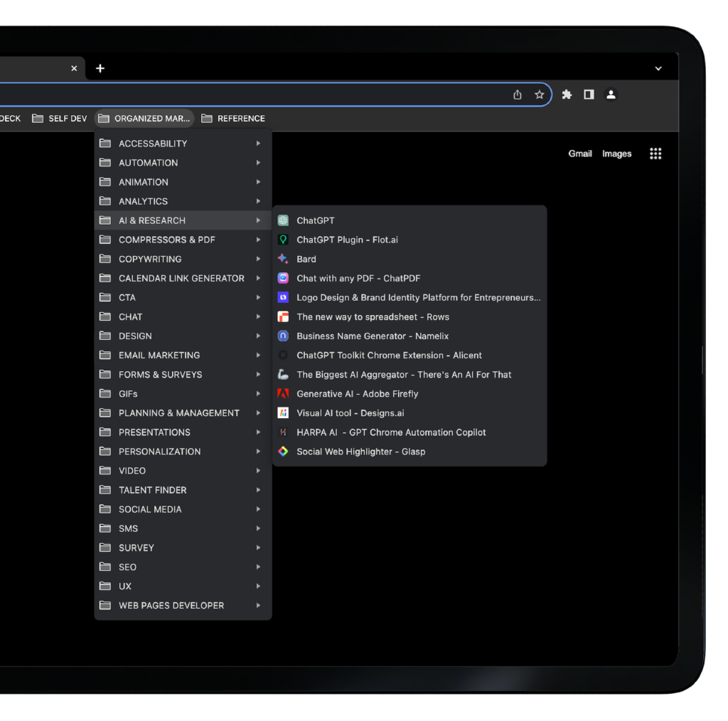Open Visual AI tool - Designs.ai bookmark

[x=409, y=413]
